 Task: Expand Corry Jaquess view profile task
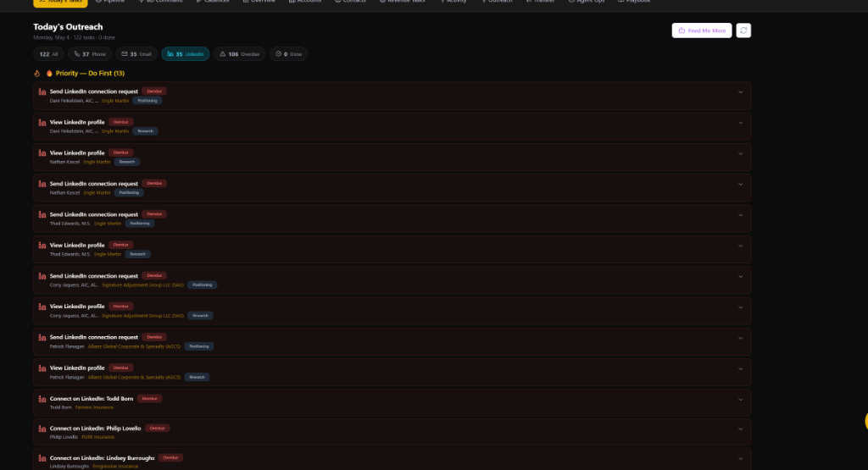pyautogui.click(x=740, y=307)
